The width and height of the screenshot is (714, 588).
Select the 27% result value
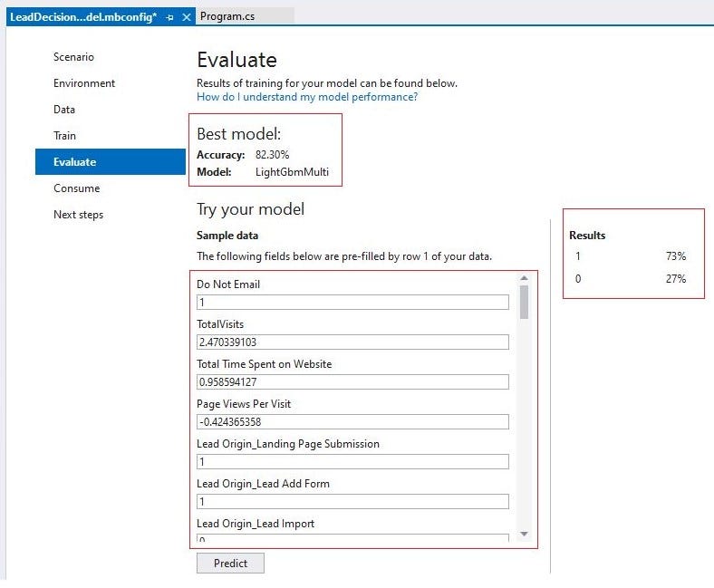pos(676,279)
